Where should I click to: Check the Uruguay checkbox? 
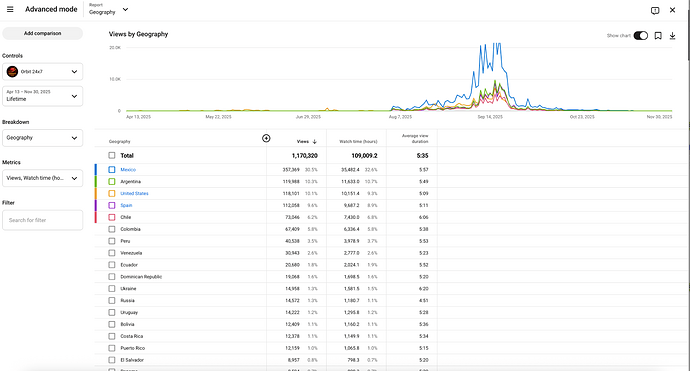112,312
